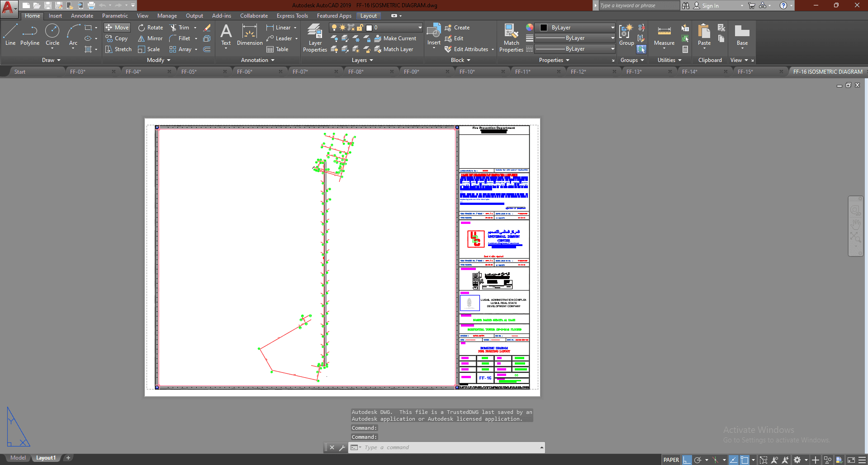Click the black ByLayer color swatch
Screen dimensions: 868x465
tap(544, 28)
